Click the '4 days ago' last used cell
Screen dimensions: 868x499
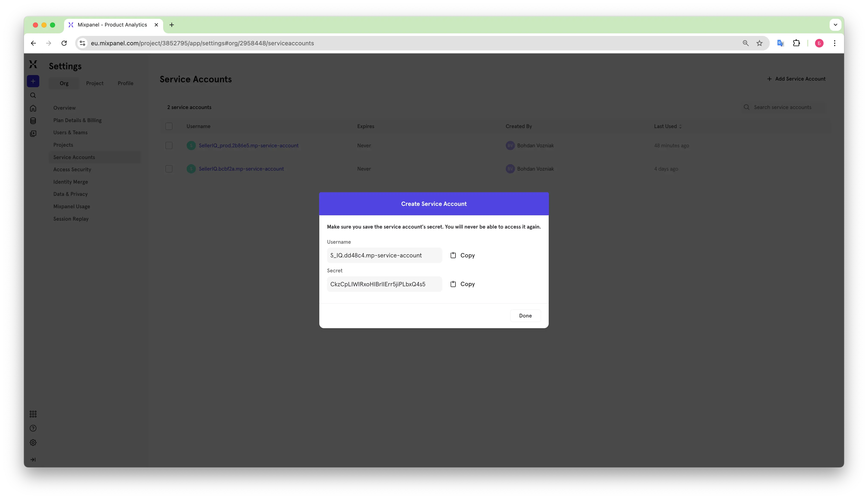point(666,169)
